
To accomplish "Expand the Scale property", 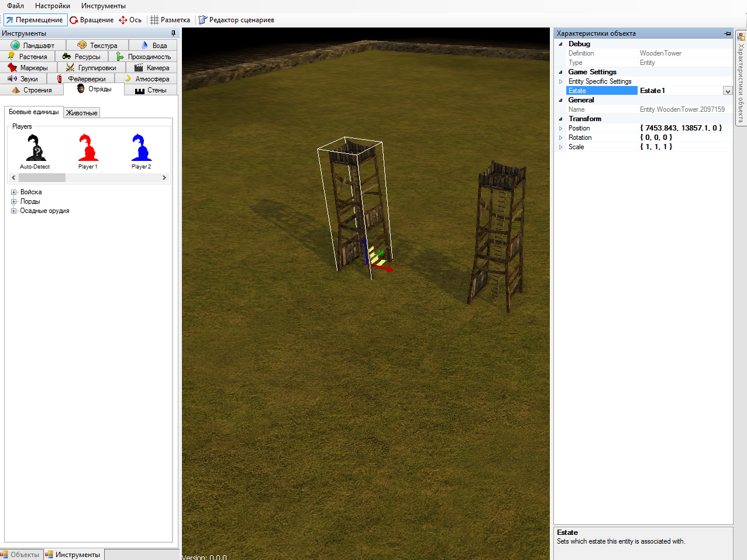I will [560, 147].
